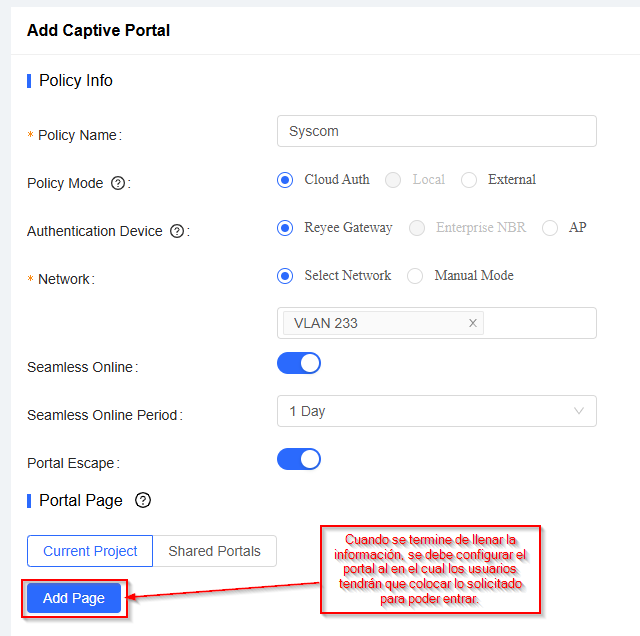Choose AP as authentication device
This screenshot has height=636, width=640.
pyautogui.click(x=550, y=228)
